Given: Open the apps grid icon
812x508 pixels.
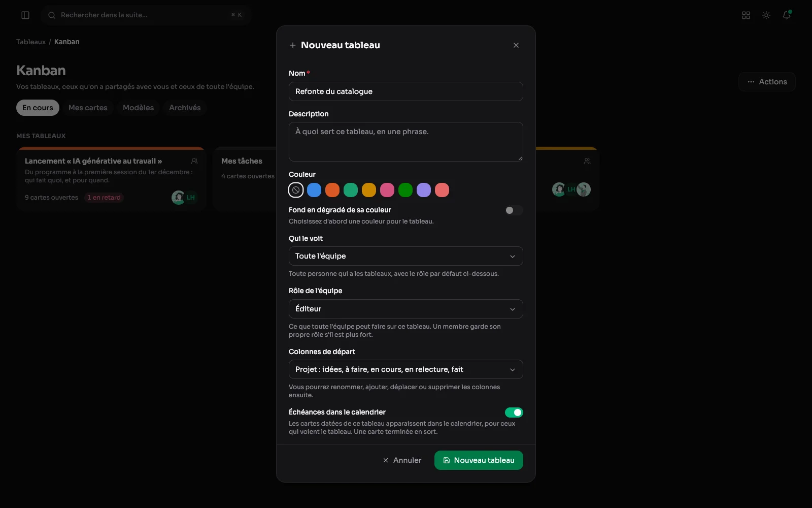Looking at the screenshot, I should click(x=746, y=15).
